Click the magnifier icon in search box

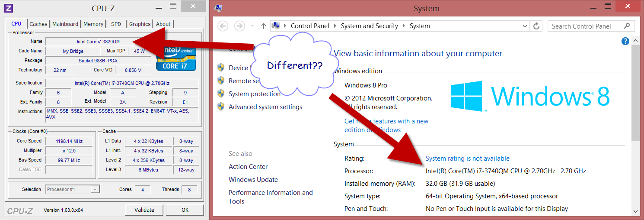627,26
